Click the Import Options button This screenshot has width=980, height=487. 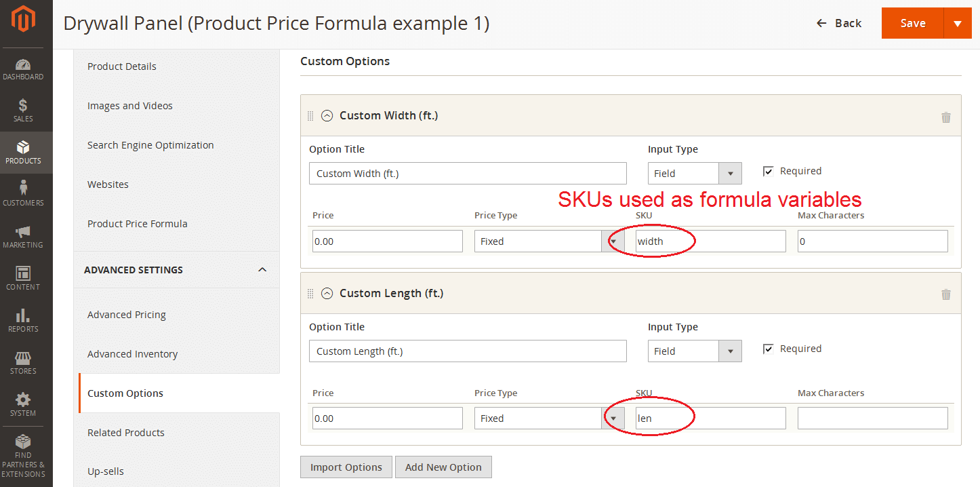346,467
